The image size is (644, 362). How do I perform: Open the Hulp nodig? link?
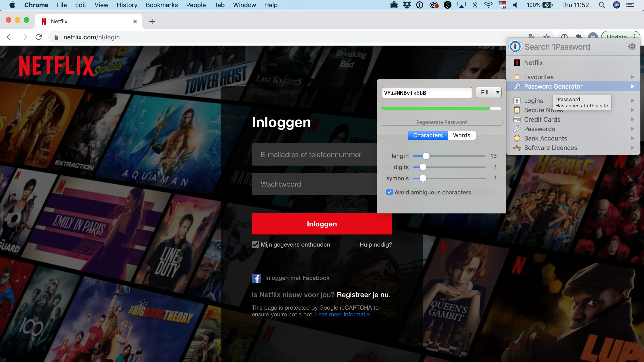click(375, 244)
